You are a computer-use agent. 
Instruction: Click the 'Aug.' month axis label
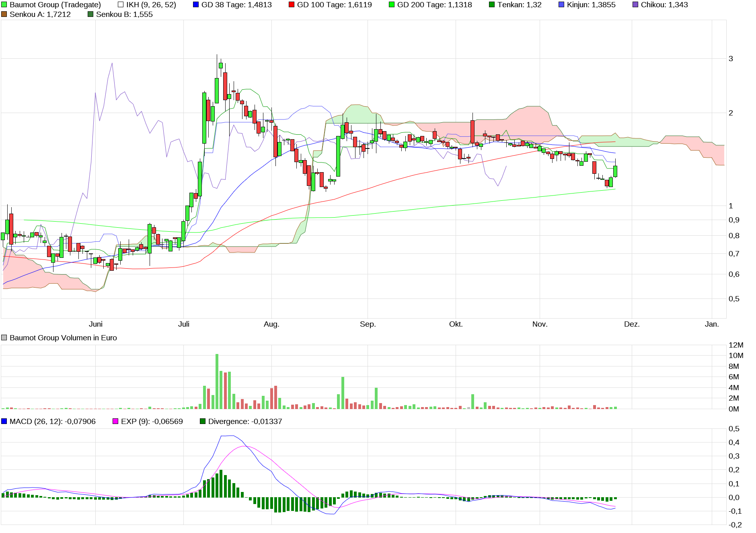[271, 324]
